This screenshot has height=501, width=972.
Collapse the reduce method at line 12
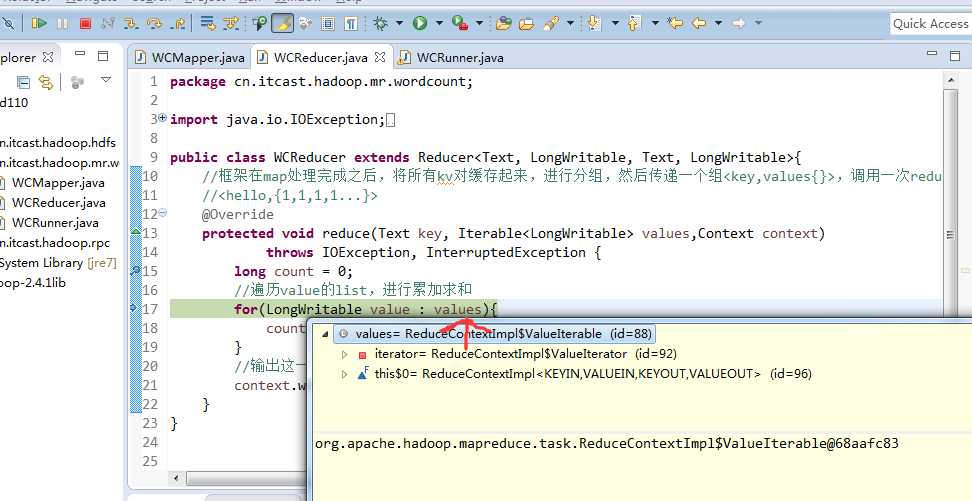pos(162,213)
